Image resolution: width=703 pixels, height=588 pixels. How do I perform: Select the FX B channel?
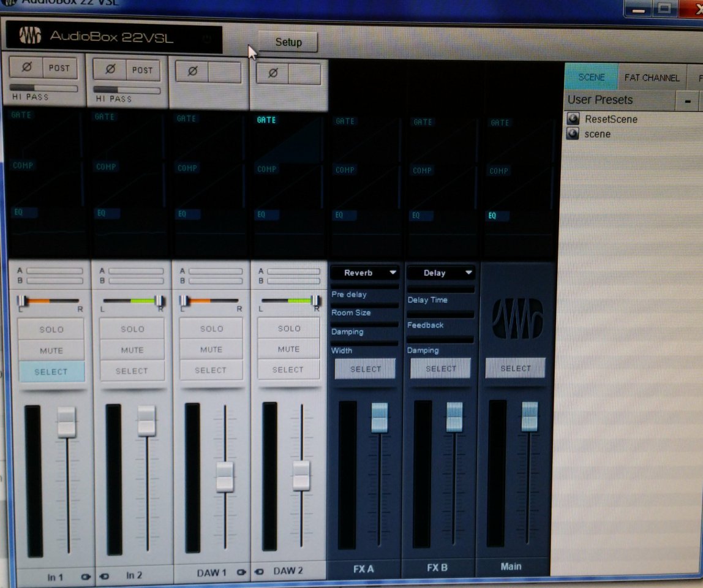(441, 368)
